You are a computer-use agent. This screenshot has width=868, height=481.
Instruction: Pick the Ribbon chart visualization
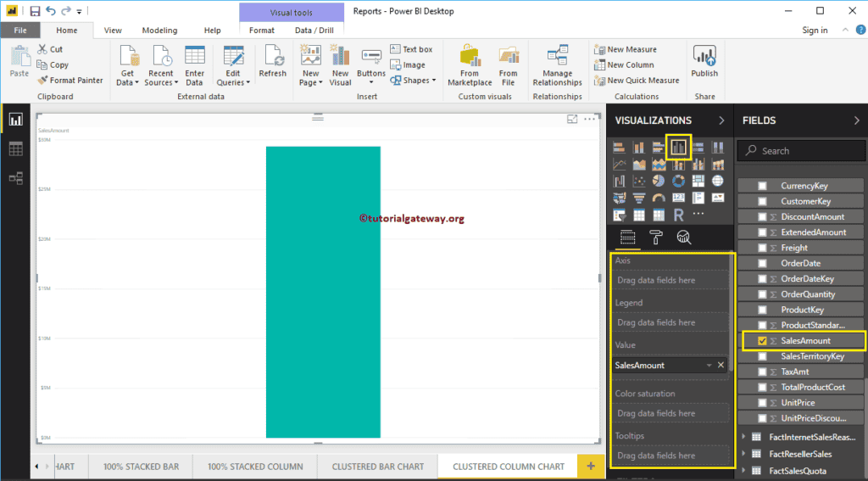click(x=718, y=164)
